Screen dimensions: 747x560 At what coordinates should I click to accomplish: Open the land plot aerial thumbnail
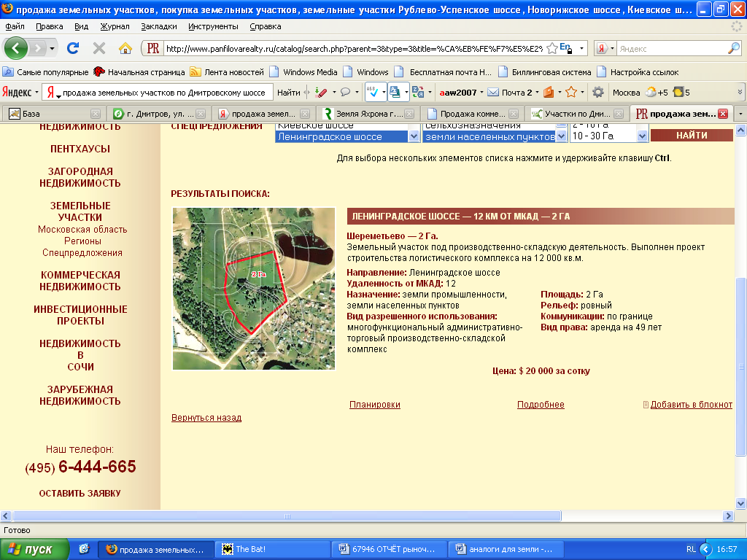(x=253, y=289)
